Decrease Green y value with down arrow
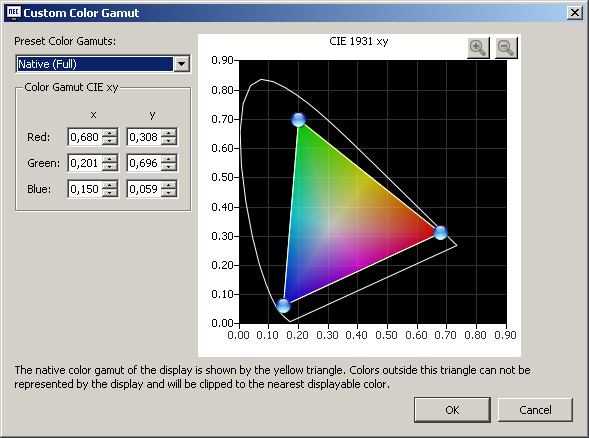Viewport: 589px width, 438px height. (169, 167)
